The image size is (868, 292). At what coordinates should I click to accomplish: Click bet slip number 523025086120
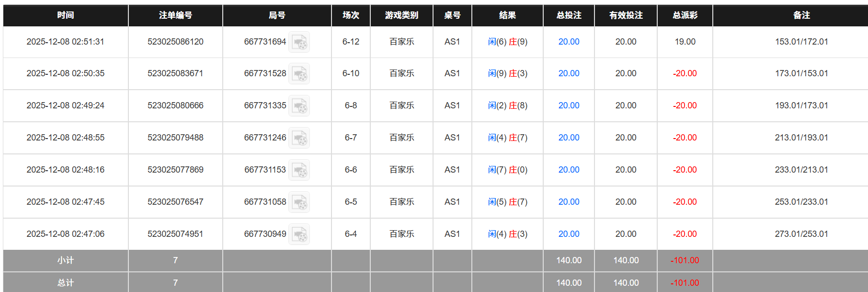click(x=175, y=42)
